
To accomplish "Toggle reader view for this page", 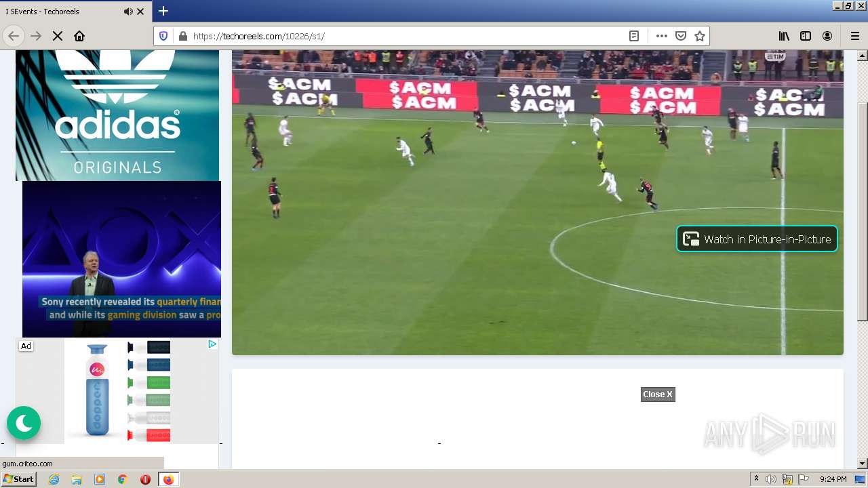I will coord(634,36).
